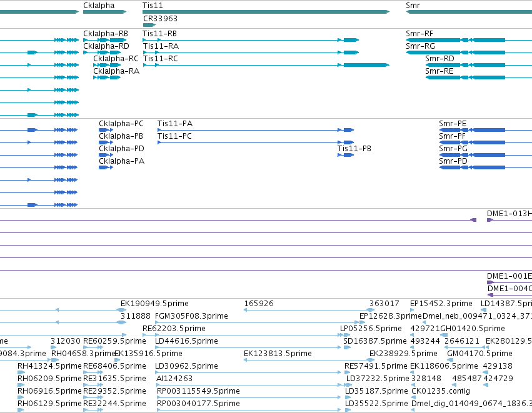
Task: Select the Tis11 gene bar
Action: (266, 12)
